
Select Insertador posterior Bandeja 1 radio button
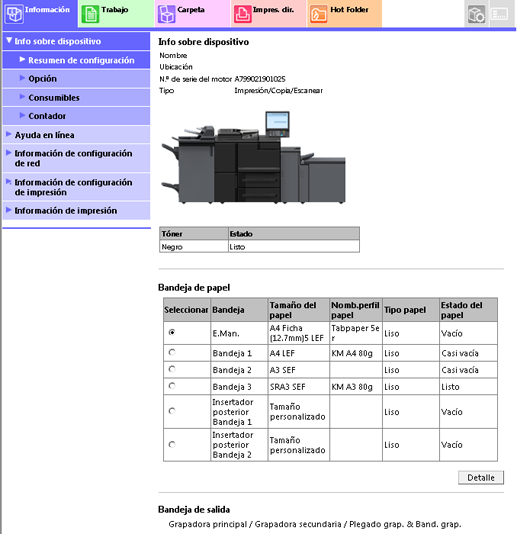(x=172, y=411)
